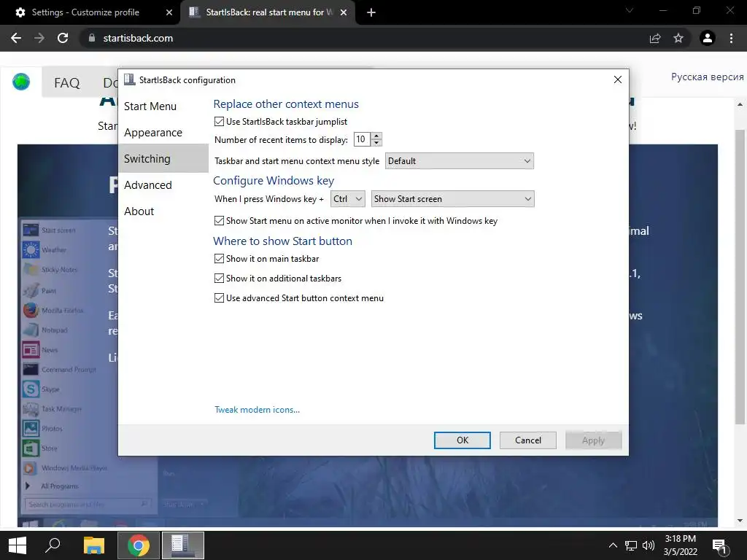The width and height of the screenshot is (747, 560).
Task: Click the Cancel button
Action: 528,440
